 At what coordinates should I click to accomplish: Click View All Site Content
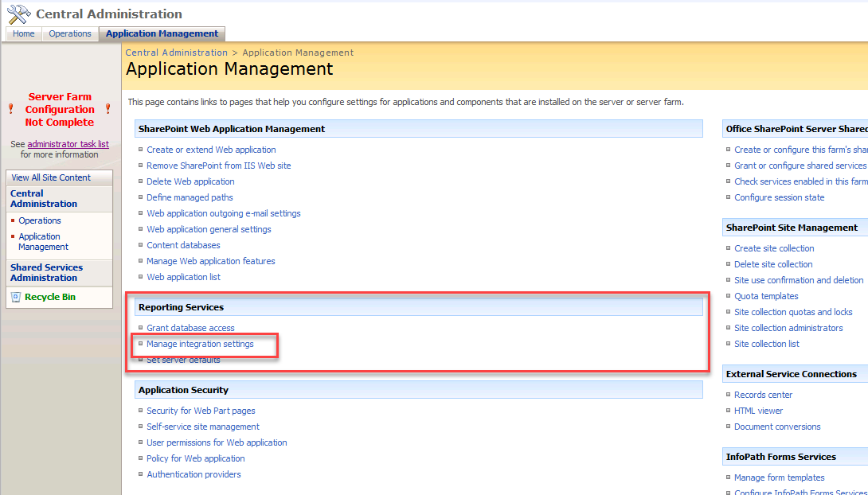pyautogui.click(x=51, y=177)
